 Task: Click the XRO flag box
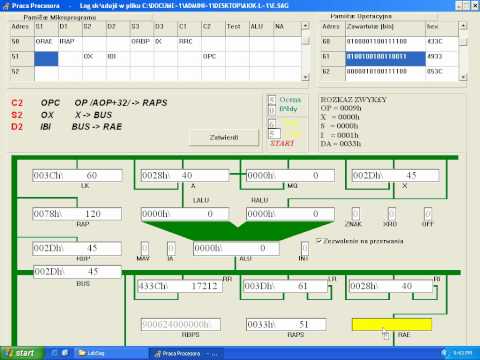(x=392, y=213)
